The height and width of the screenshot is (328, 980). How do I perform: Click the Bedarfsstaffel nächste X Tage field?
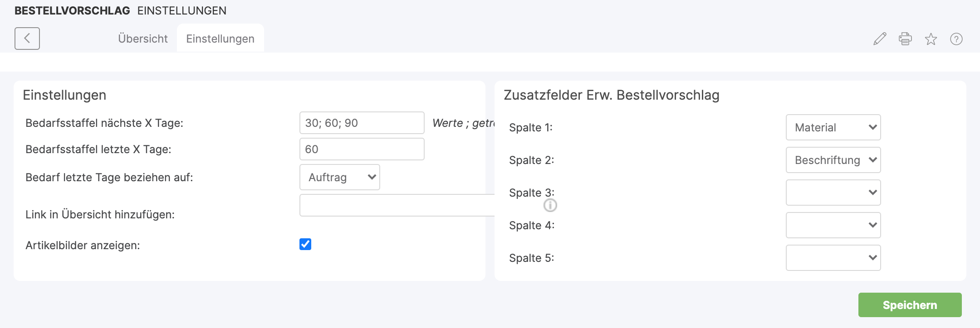coord(362,123)
